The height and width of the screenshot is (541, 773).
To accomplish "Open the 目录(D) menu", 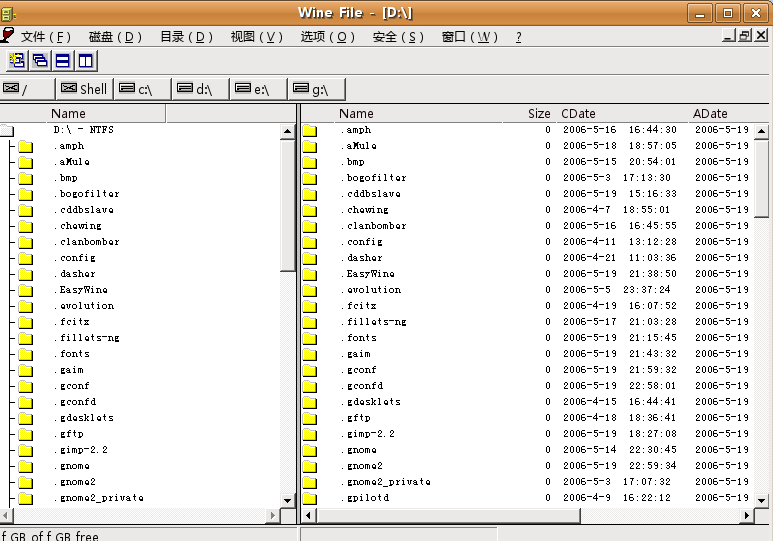I will point(186,37).
